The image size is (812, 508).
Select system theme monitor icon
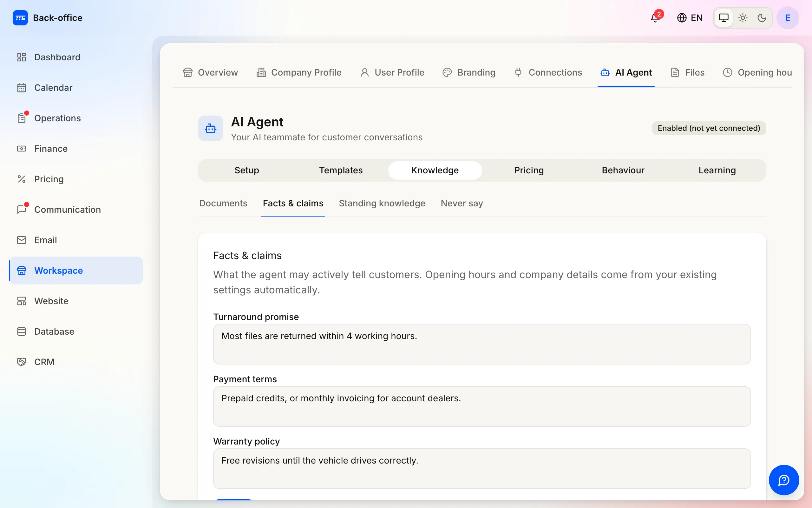(x=724, y=18)
